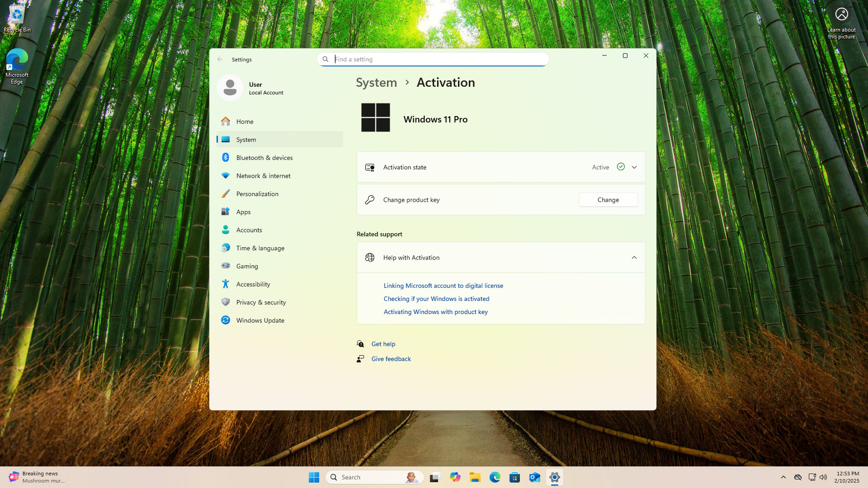Click the Network & internet wifi icon
Screen dimensions: 868x488
click(x=226, y=176)
